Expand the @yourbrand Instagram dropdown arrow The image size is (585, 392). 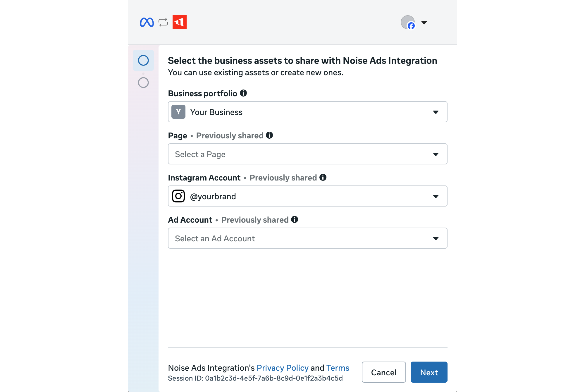436,196
